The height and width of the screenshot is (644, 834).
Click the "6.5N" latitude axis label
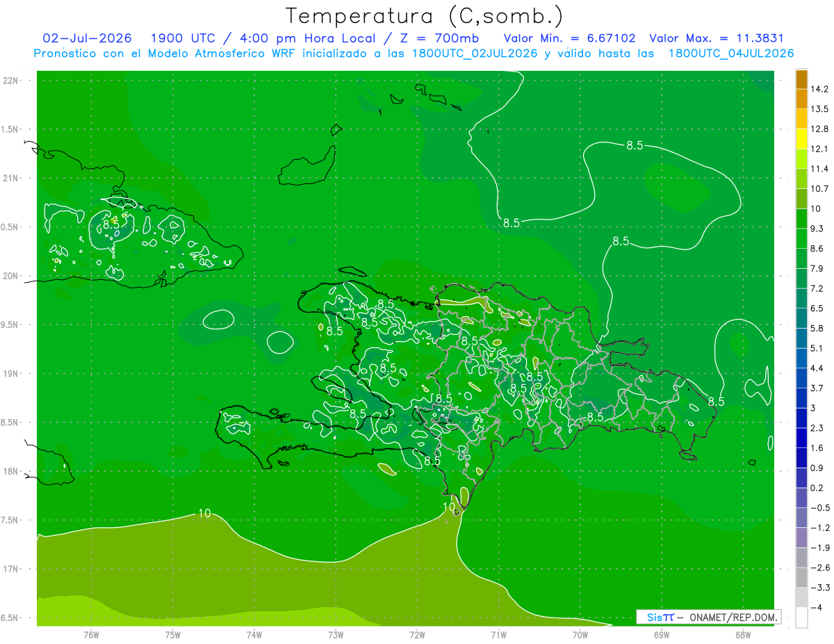click(10, 618)
